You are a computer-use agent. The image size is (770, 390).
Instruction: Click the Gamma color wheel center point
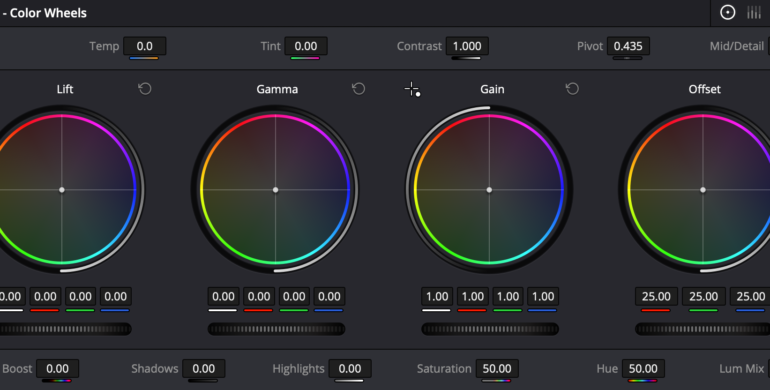click(275, 190)
